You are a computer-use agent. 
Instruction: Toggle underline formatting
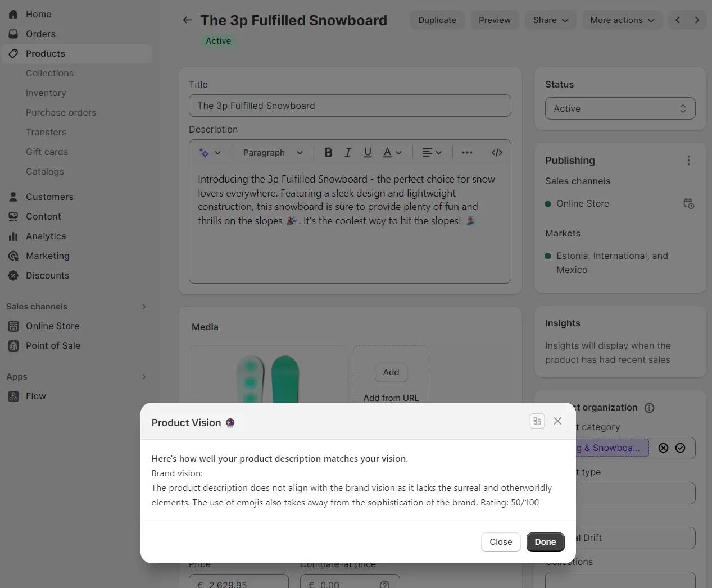click(x=368, y=152)
